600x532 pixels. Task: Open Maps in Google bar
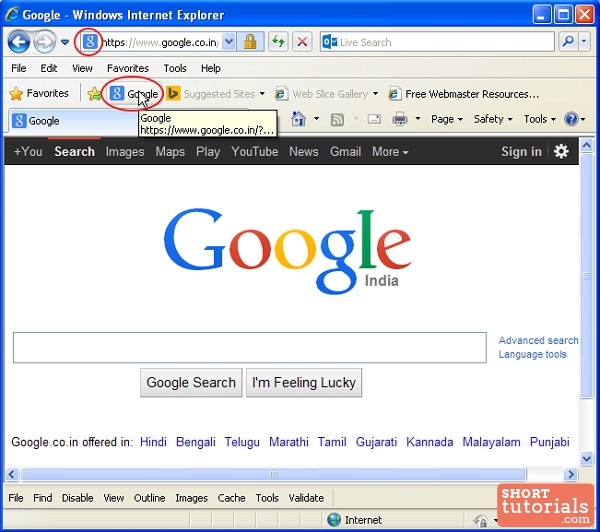coord(170,152)
